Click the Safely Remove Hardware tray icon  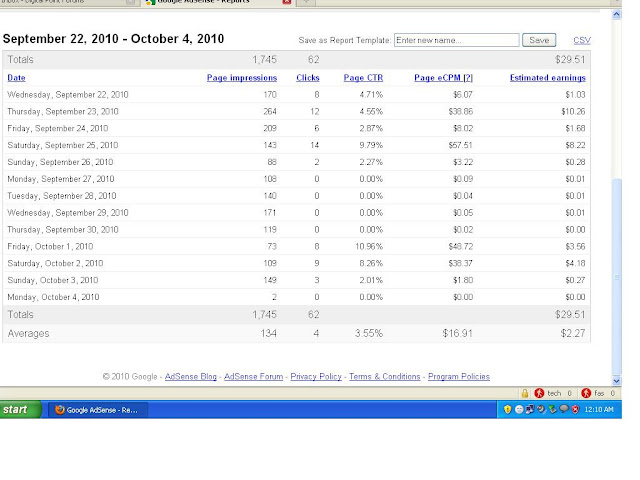553,409
